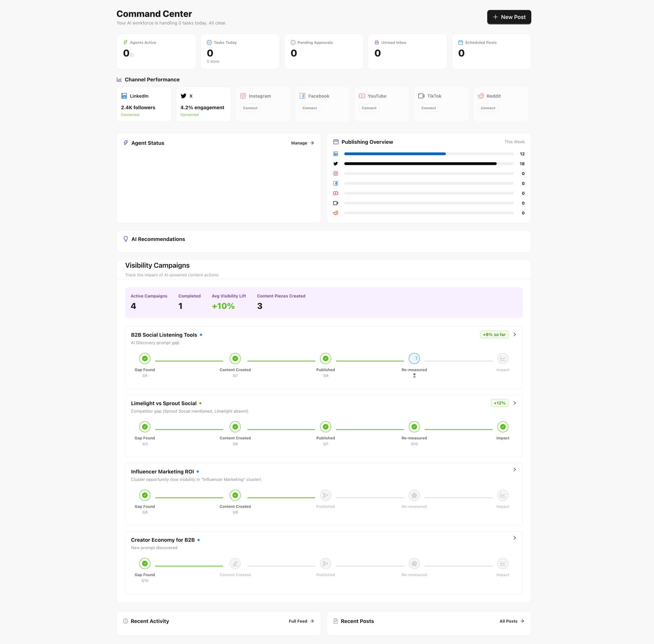Image resolution: width=654 pixels, height=644 pixels.
Task: Expand the Influencer Marketing ROI campaign
Action: [515, 469]
